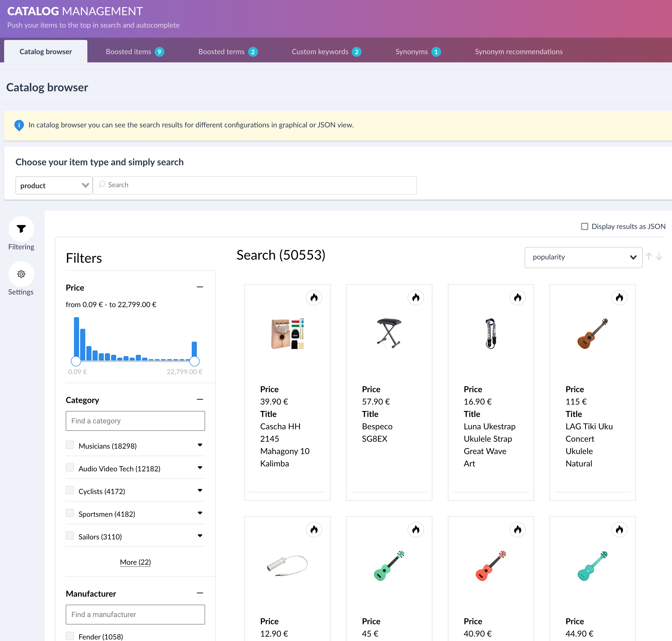Open the product item type dropdown

click(x=54, y=185)
